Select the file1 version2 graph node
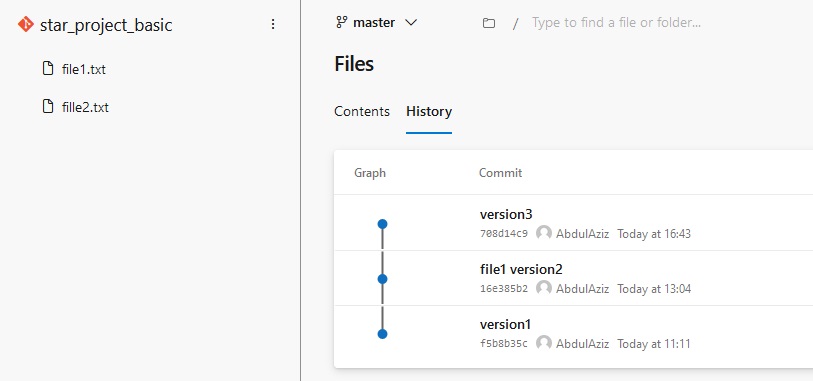The width and height of the screenshot is (813, 381). pos(382,279)
